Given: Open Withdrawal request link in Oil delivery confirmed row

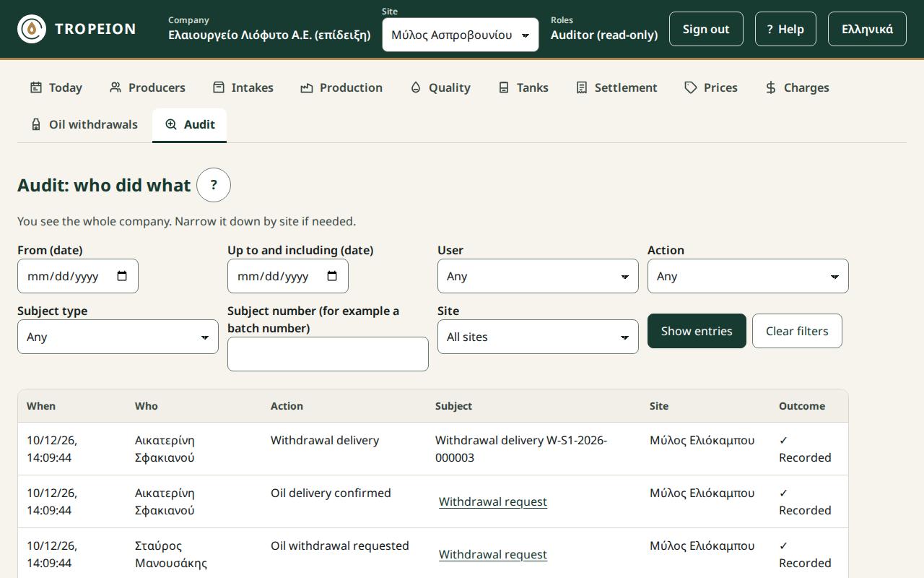Looking at the screenshot, I should pos(493,501).
